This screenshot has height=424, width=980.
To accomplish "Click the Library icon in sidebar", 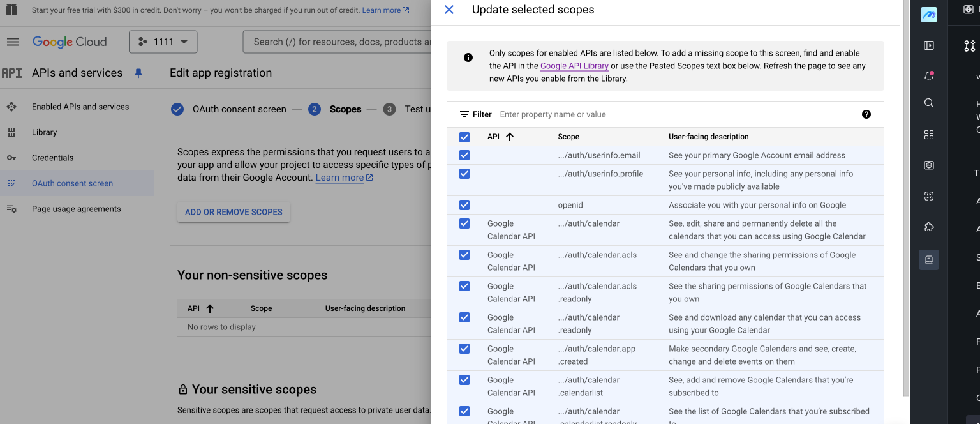I will (x=11, y=132).
